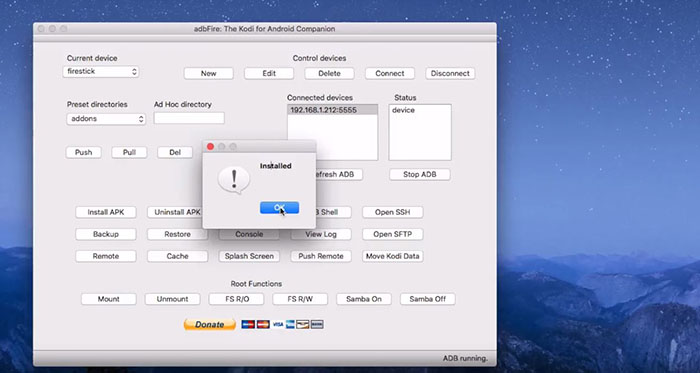The height and width of the screenshot is (373, 700).
Task: Click the View Log button
Action: 321,234
